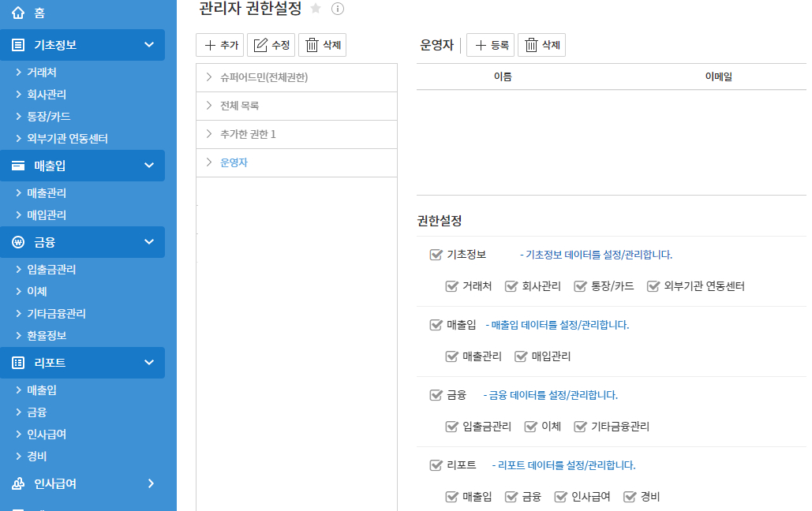Toggle the 입출금관리 permission checkbox
812x511 pixels.
pos(451,427)
